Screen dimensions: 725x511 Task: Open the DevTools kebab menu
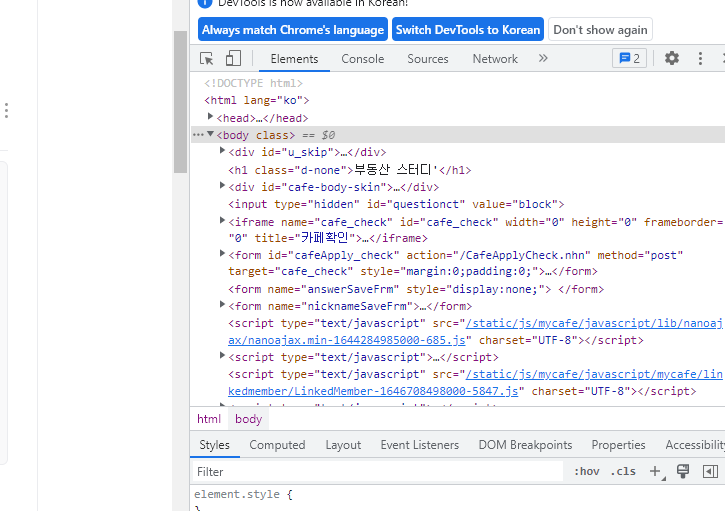(x=700, y=59)
